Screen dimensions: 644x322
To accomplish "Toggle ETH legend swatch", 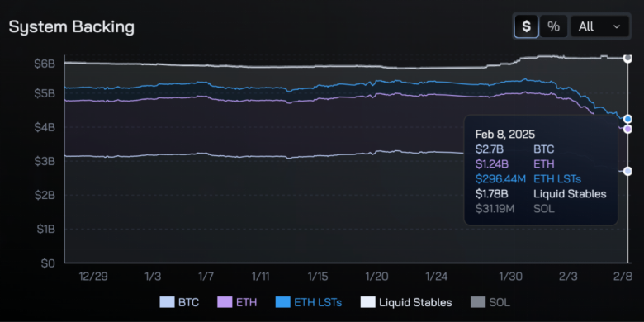I will [222, 303].
